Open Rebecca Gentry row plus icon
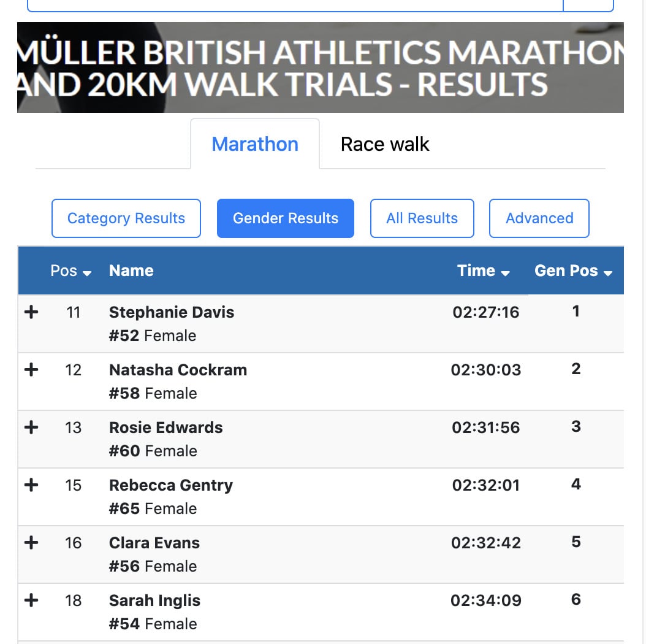This screenshot has height=644, width=646. coord(31,485)
